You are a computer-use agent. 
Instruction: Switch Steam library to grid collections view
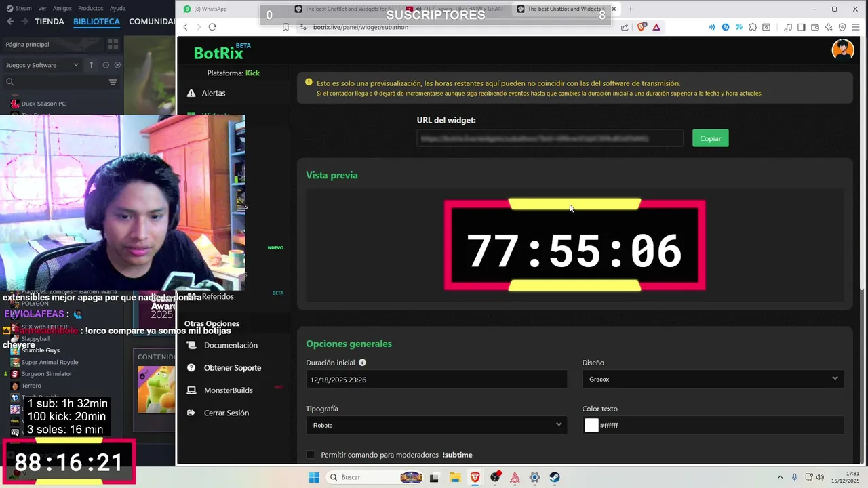point(113,44)
